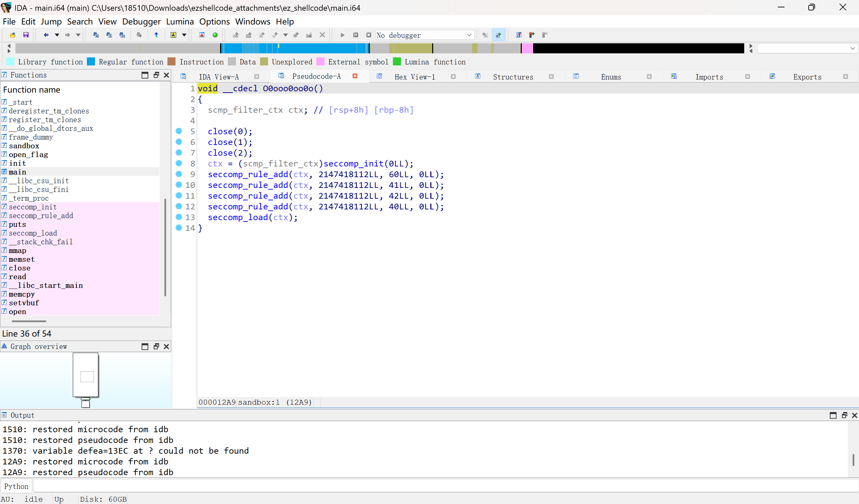Image resolution: width=859 pixels, height=504 pixels.
Task: Toggle breakpoint dot on line 5
Action: [179, 131]
